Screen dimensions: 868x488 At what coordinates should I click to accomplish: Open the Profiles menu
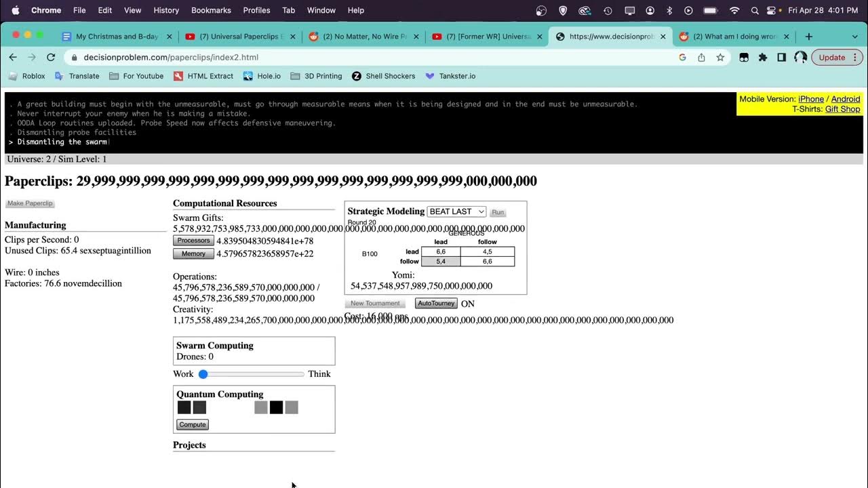[256, 10]
